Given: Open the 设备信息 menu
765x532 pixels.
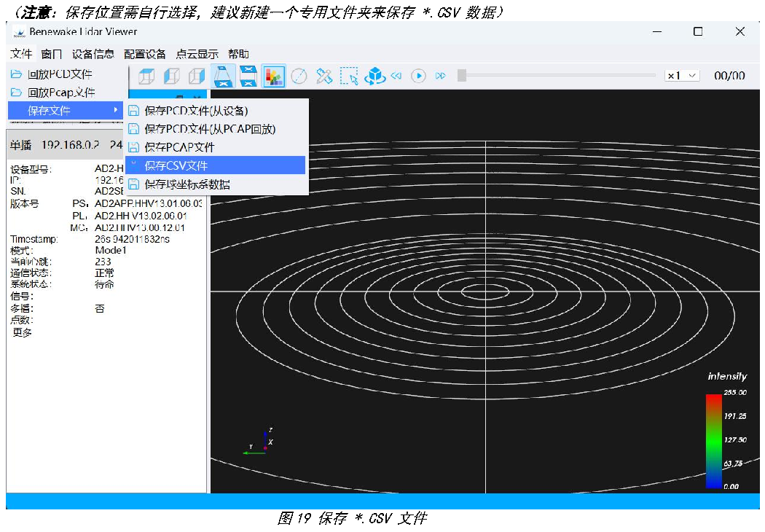Looking at the screenshot, I should tap(93, 54).
